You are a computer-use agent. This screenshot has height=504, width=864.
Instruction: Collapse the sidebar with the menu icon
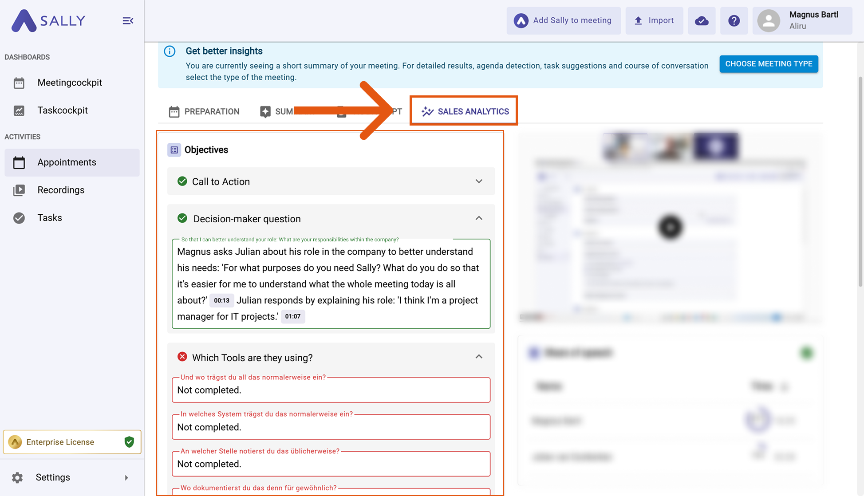pyautogui.click(x=128, y=21)
